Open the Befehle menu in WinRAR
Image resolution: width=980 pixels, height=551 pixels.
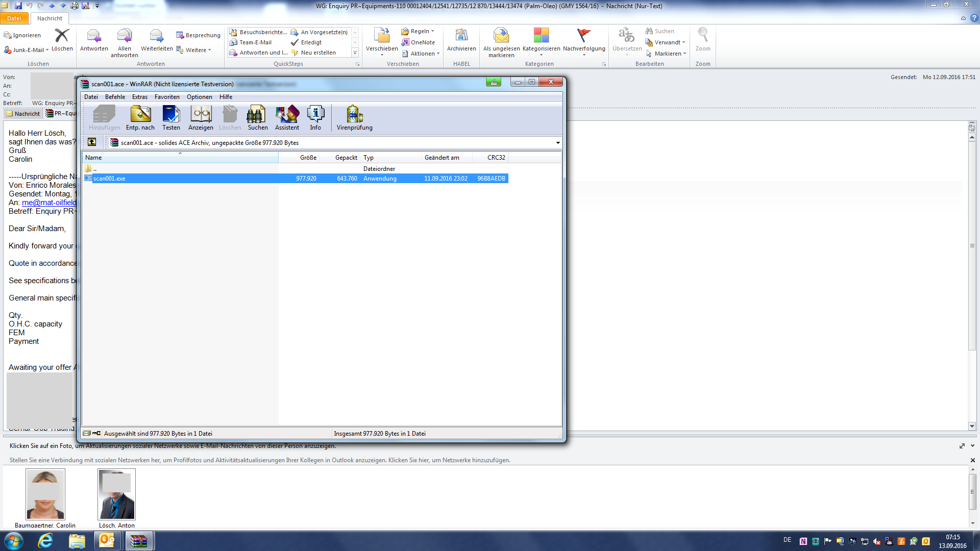coord(115,97)
